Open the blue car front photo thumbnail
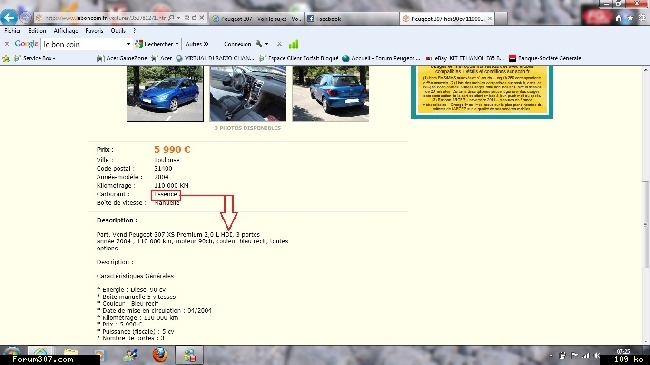 (165, 94)
